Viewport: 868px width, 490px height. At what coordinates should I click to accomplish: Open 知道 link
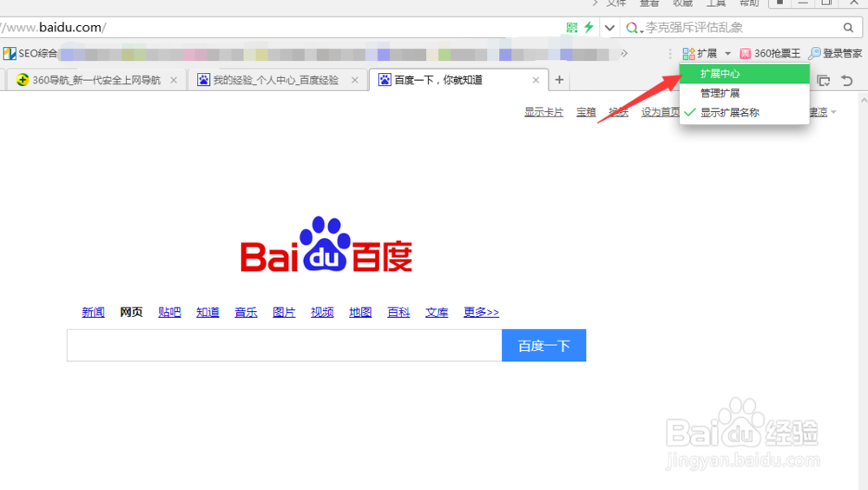[207, 312]
